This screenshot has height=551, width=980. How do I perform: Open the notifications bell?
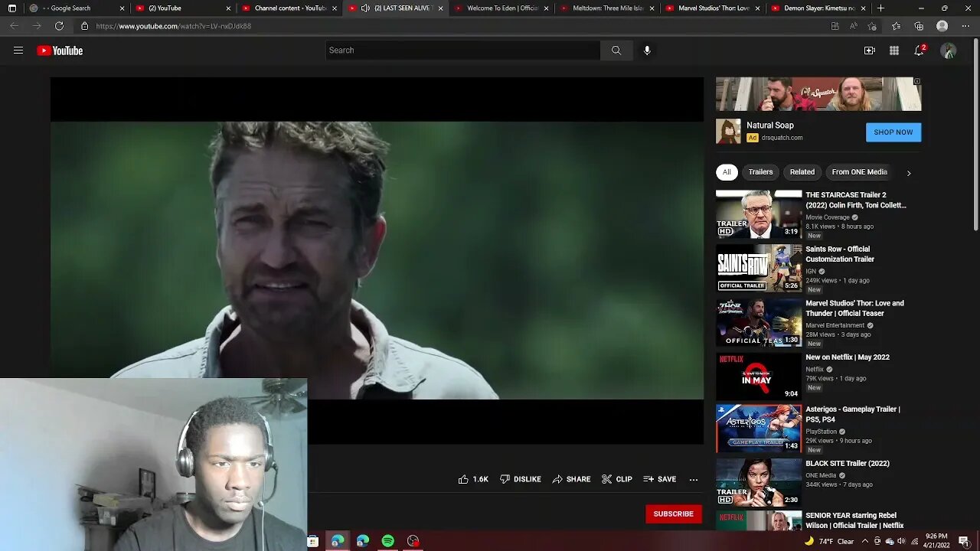(x=920, y=51)
